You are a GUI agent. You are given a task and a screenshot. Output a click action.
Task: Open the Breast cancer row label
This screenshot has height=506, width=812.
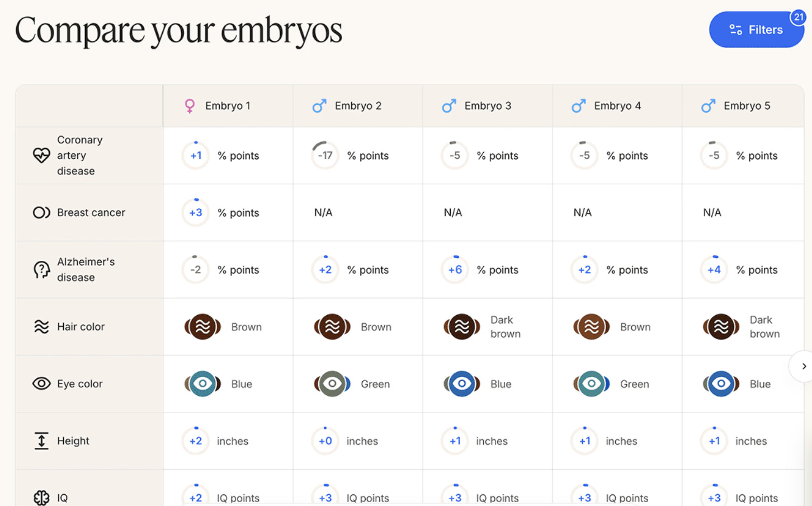tap(91, 213)
